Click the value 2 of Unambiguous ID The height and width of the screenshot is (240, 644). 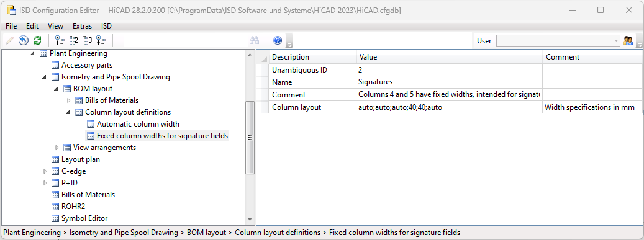point(450,70)
